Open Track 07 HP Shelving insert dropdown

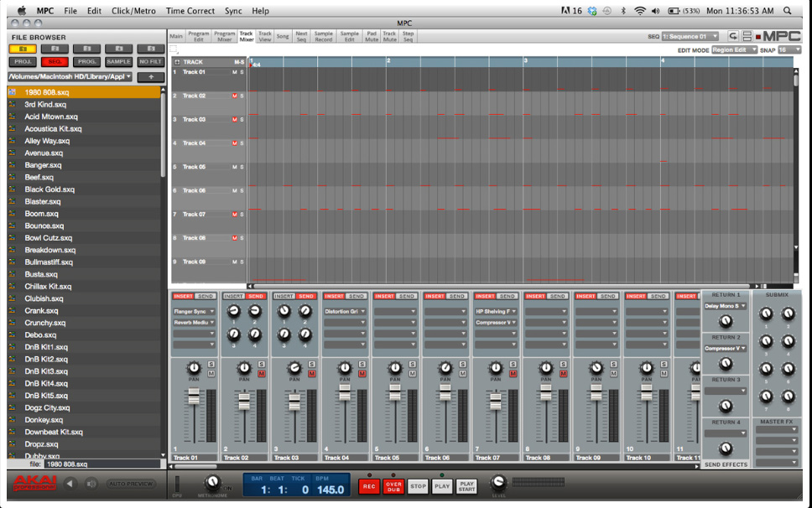(x=496, y=311)
